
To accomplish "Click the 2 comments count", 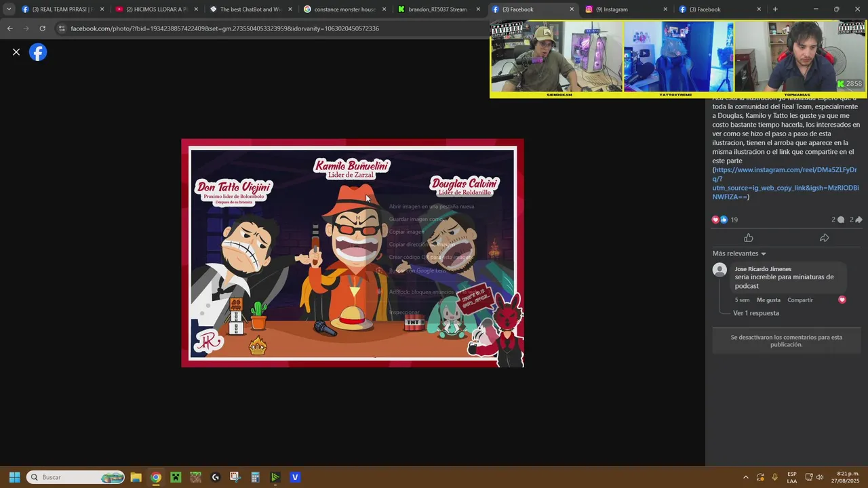I will pyautogui.click(x=837, y=220).
